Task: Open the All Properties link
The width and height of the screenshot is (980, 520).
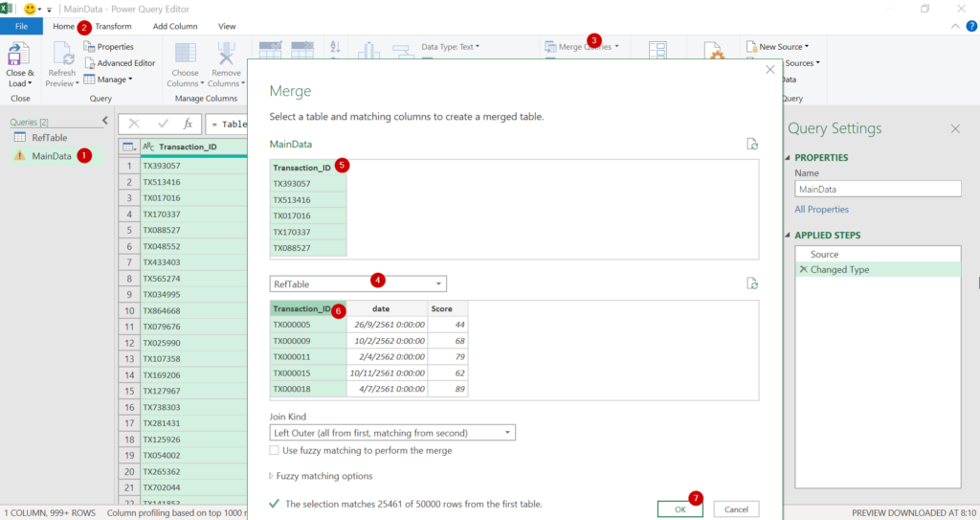Action: point(821,210)
